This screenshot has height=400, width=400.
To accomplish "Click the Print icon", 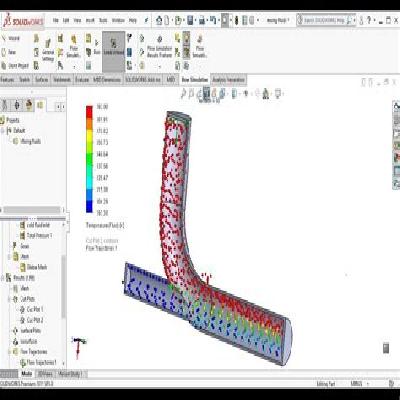I will tap(202, 20).
